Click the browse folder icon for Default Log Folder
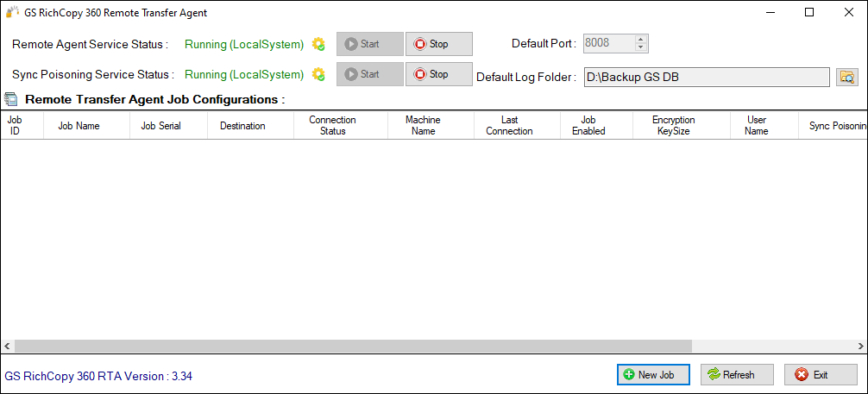868x394 pixels. (x=847, y=77)
